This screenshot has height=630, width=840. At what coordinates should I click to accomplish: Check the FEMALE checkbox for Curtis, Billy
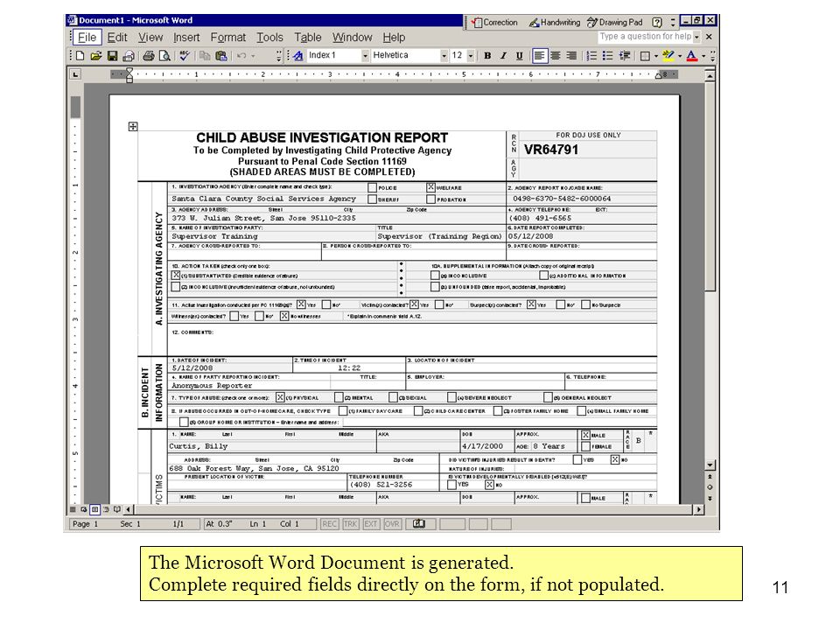pyautogui.click(x=585, y=446)
